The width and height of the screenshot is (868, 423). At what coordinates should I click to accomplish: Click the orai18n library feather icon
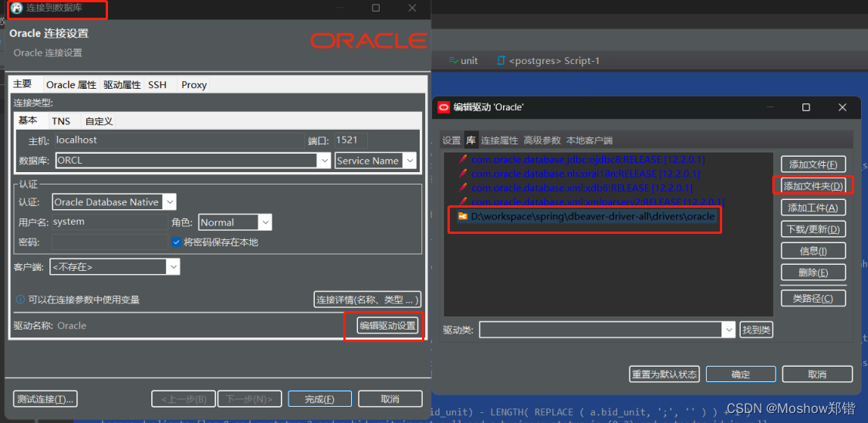[463, 174]
